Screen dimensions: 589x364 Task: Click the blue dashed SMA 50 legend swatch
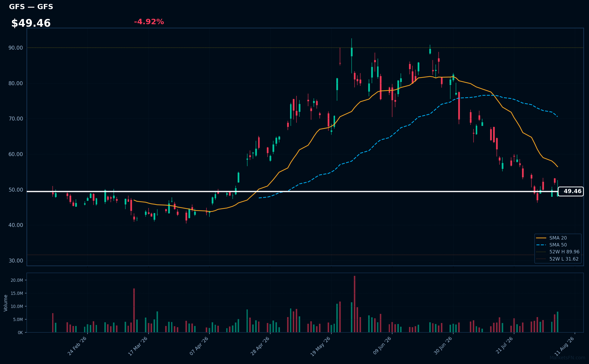(x=541, y=245)
